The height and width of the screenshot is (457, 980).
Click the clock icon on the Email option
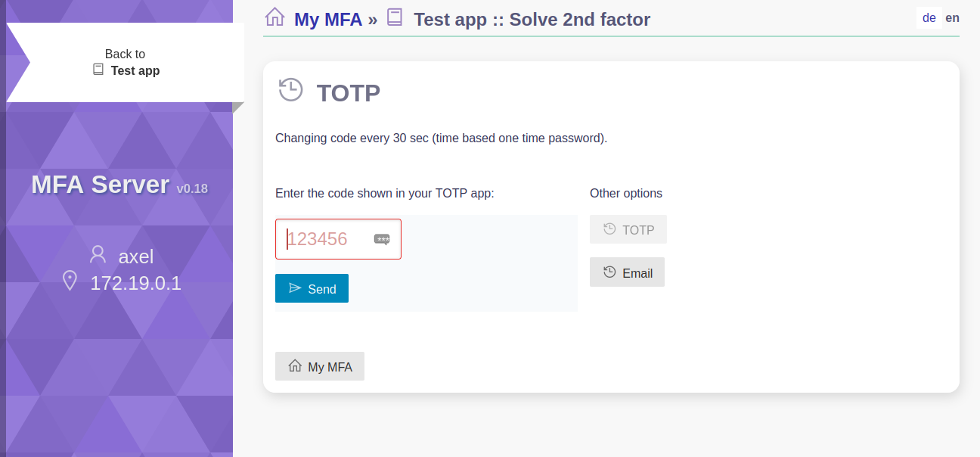tap(609, 272)
